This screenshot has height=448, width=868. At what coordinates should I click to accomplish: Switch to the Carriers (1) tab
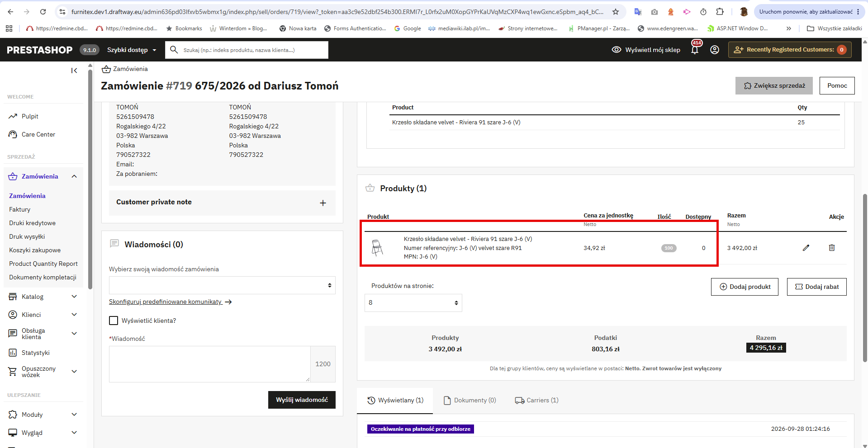pos(537,400)
